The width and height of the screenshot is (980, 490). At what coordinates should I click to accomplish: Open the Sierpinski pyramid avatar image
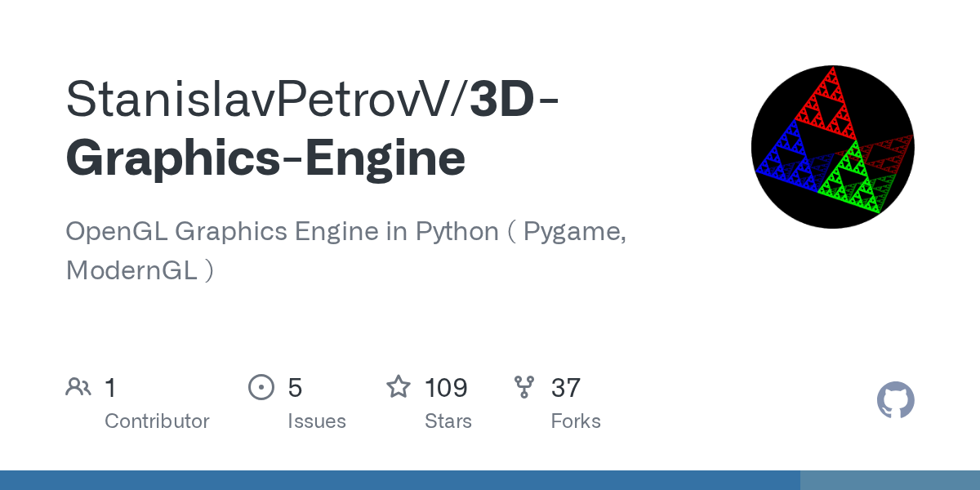(833, 147)
